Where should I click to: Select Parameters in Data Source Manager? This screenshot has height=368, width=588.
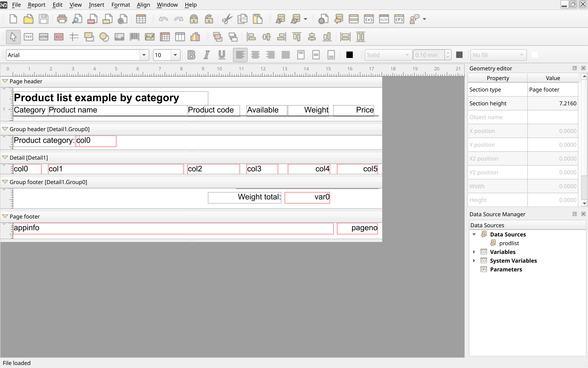pyautogui.click(x=506, y=269)
